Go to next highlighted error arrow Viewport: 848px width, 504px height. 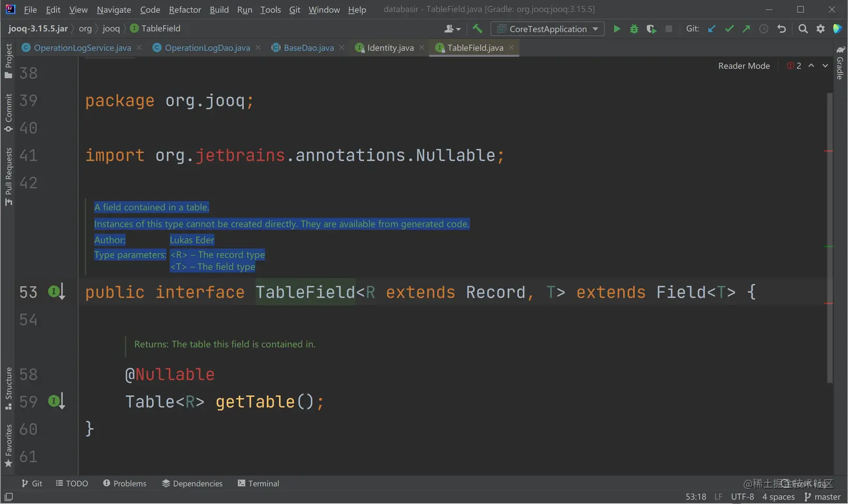click(x=825, y=66)
